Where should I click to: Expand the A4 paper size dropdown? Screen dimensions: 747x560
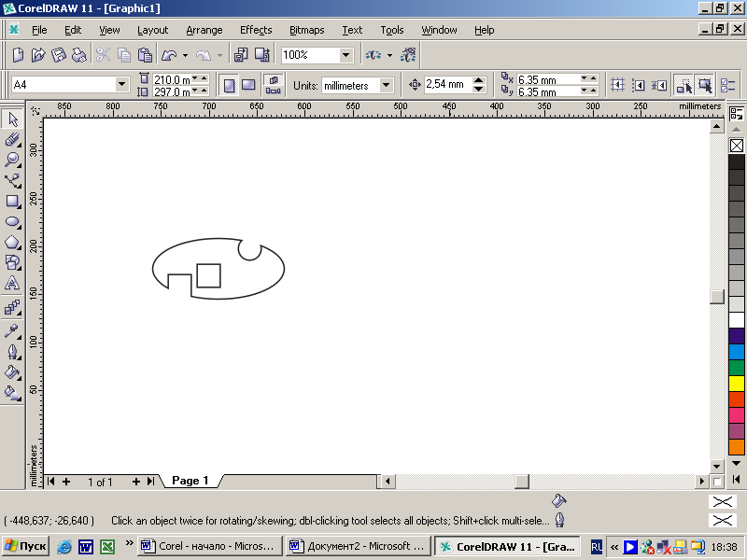(x=122, y=85)
